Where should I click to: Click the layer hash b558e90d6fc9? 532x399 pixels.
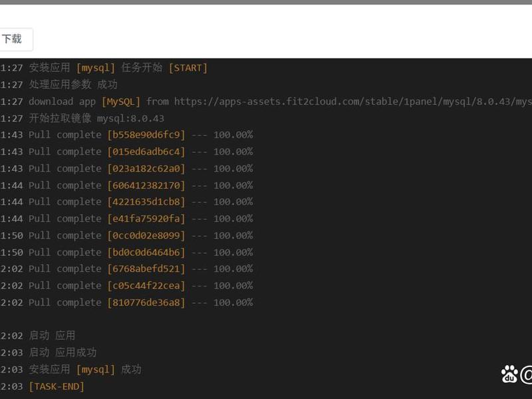pos(146,135)
